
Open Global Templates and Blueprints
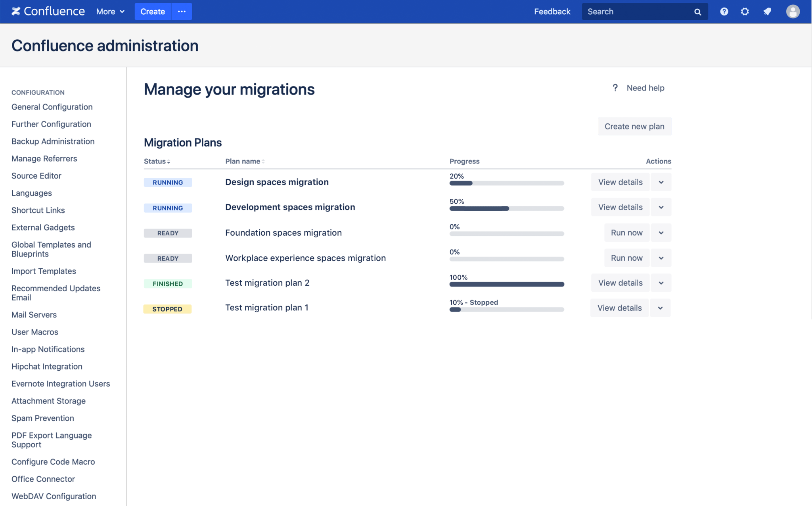(x=51, y=249)
